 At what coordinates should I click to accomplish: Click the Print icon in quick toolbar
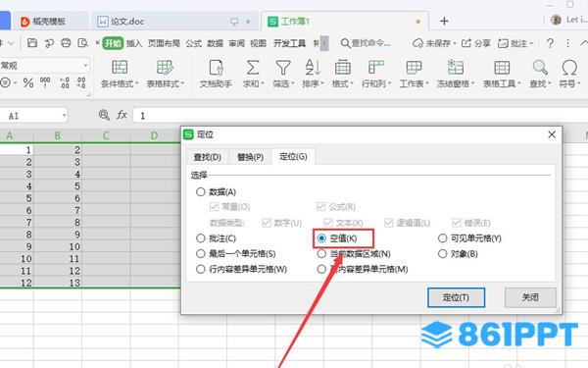click(66, 43)
